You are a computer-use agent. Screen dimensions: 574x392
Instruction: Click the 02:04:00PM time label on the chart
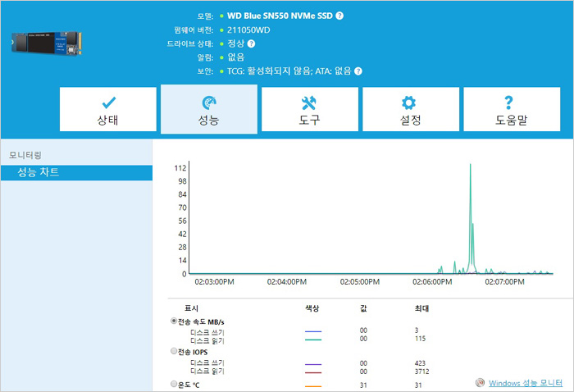(x=287, y=282)
